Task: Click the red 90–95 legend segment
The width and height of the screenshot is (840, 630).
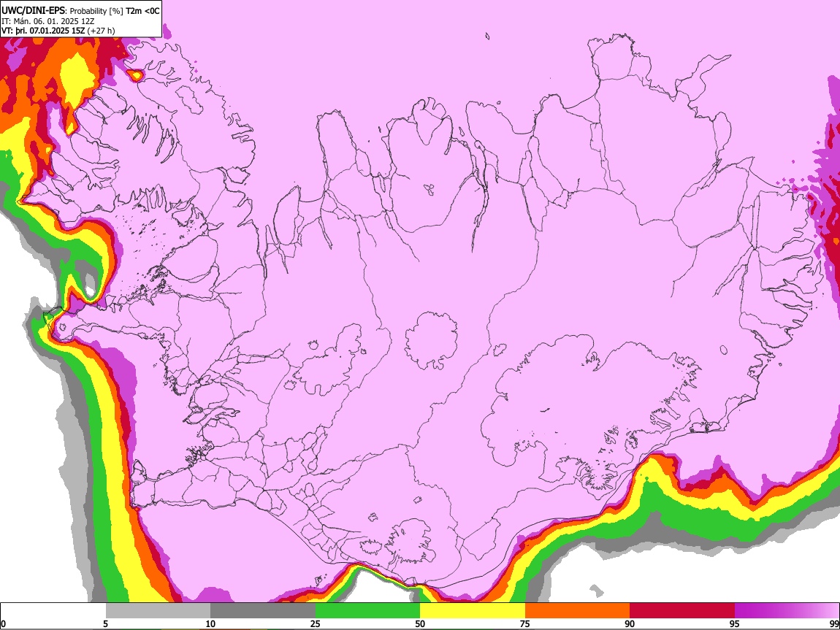Action: click(x=682, y=611)
